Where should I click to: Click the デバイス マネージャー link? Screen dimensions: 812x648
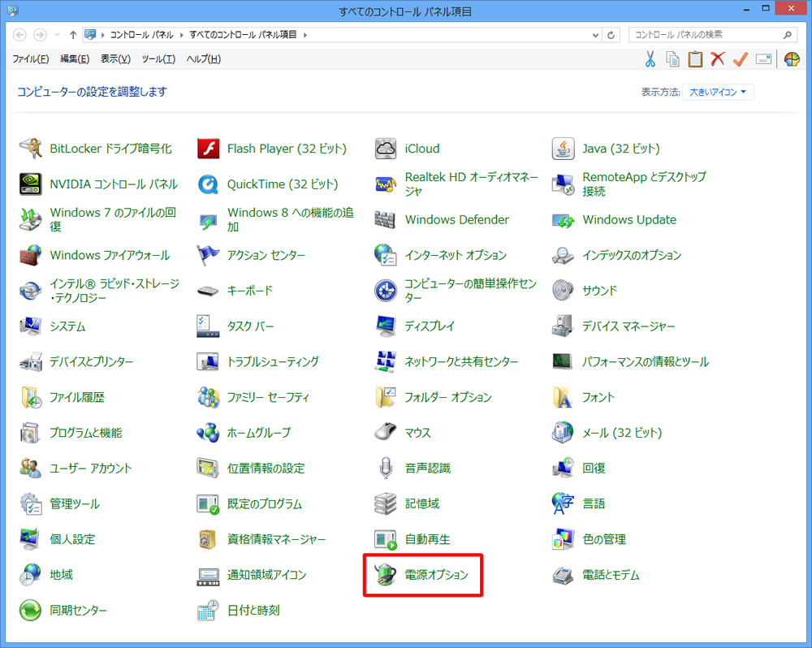coord(628,326)
